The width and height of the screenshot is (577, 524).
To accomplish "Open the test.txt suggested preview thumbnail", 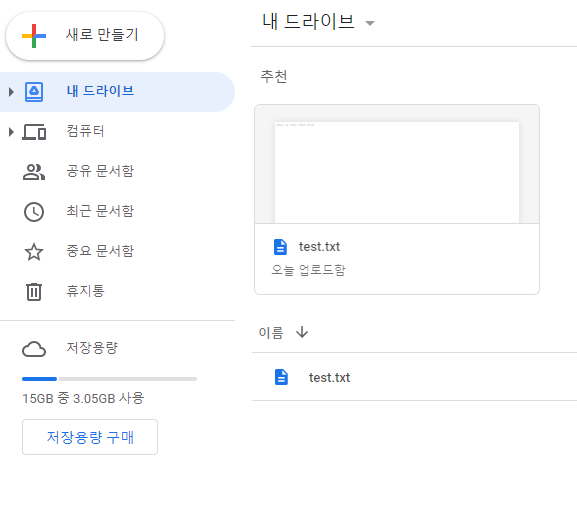I will pyautogui.click(x=397, y=164).
